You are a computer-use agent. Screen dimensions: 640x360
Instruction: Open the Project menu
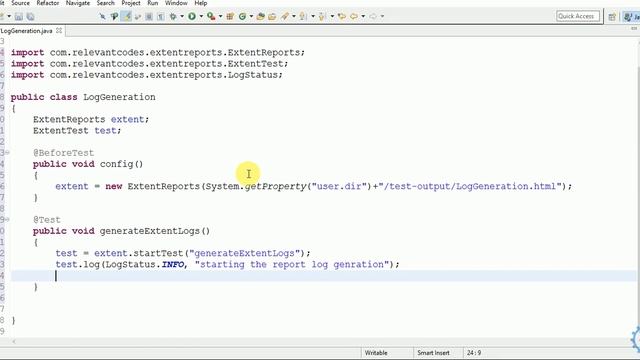coord(131,3)
